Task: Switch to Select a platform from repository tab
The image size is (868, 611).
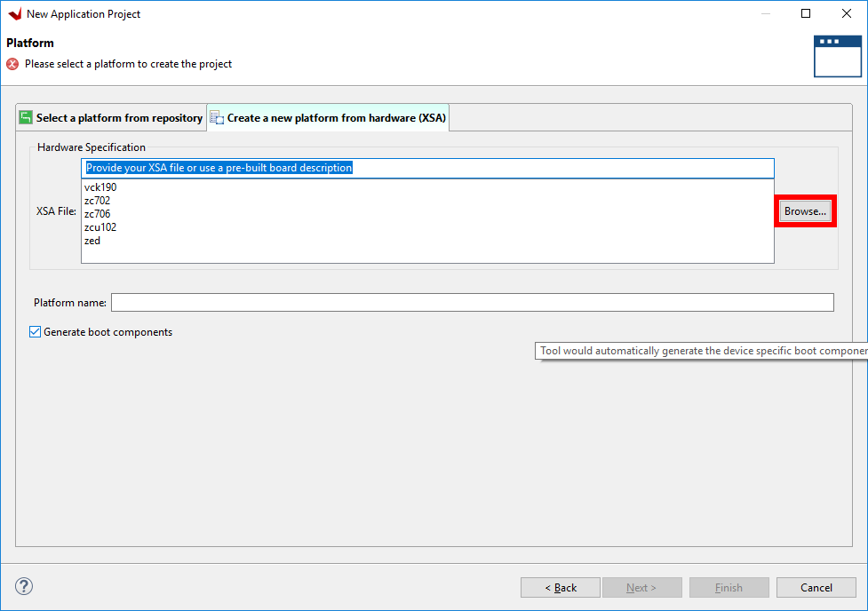Action: [111, 117]
